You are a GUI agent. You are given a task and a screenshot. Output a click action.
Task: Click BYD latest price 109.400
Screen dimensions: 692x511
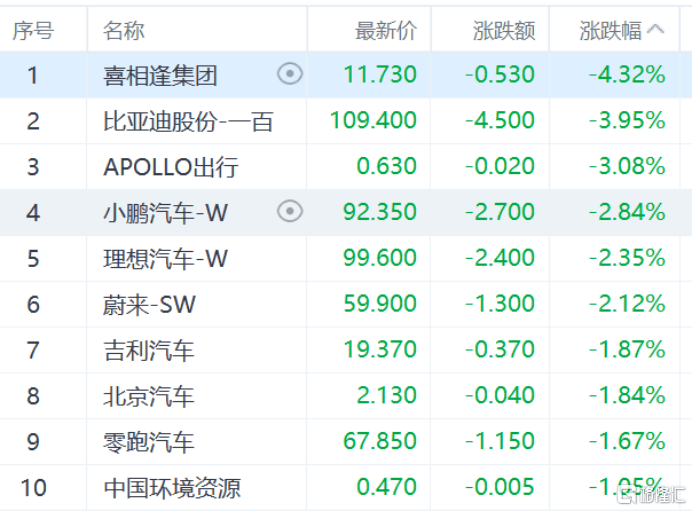[373, 121]
